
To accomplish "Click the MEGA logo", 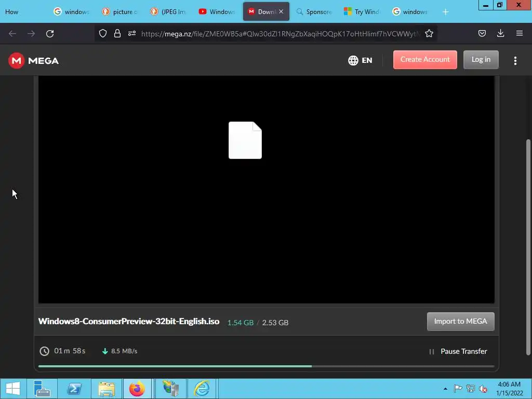I will click(34, 61).
